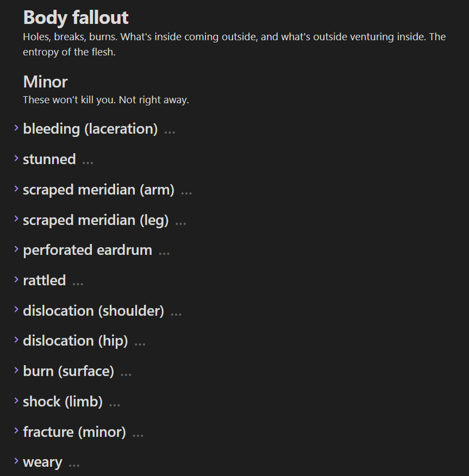Click the ellipsis after stunned
The image size is (469, 476).
[x=87, y=162]
